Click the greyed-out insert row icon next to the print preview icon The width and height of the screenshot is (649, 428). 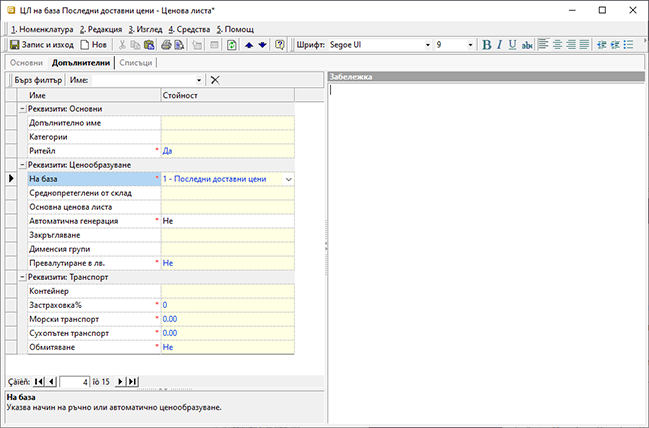point(197,45)
